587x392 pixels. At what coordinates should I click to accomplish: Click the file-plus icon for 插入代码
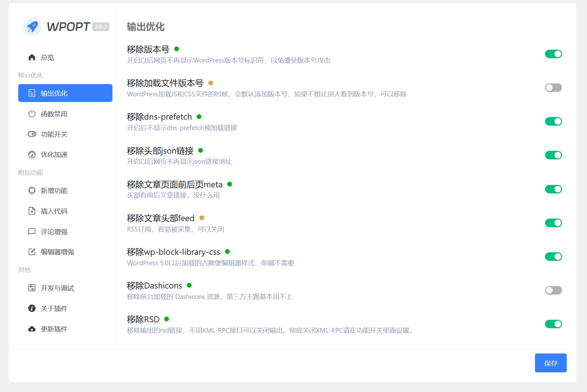[32, 211]
